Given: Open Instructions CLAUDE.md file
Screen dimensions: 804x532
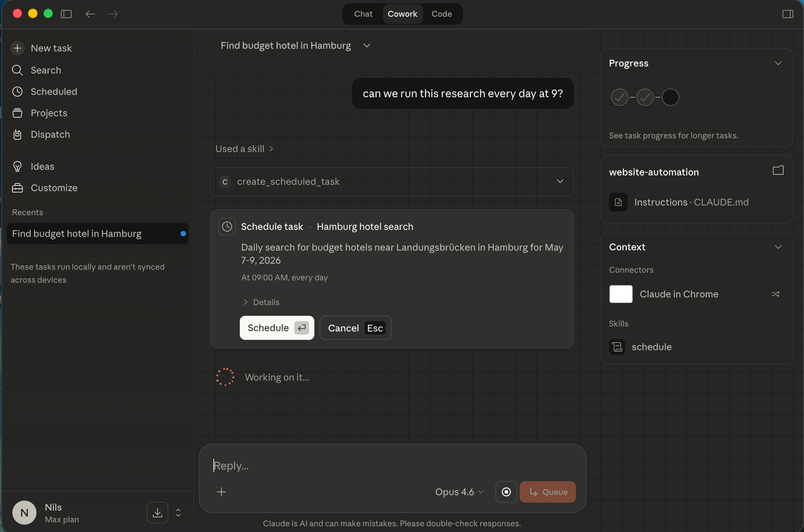Looking at the screenshot, I should 691,202.
